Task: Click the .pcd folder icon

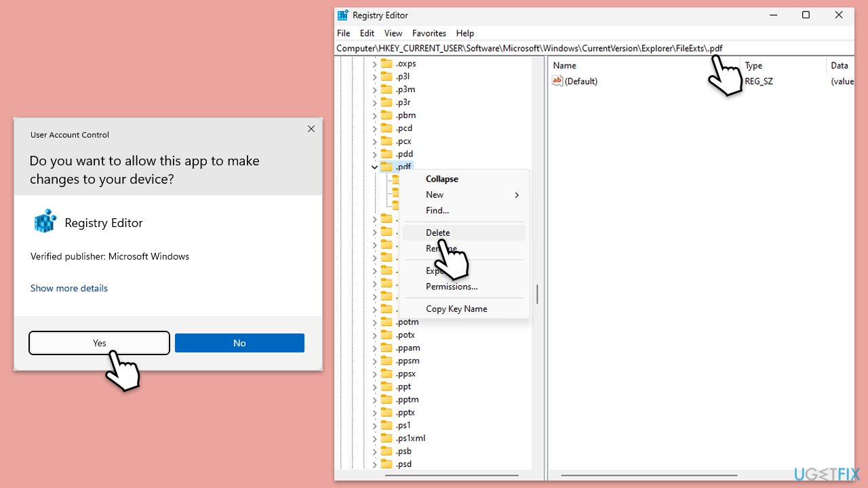Action: [387, 127]
